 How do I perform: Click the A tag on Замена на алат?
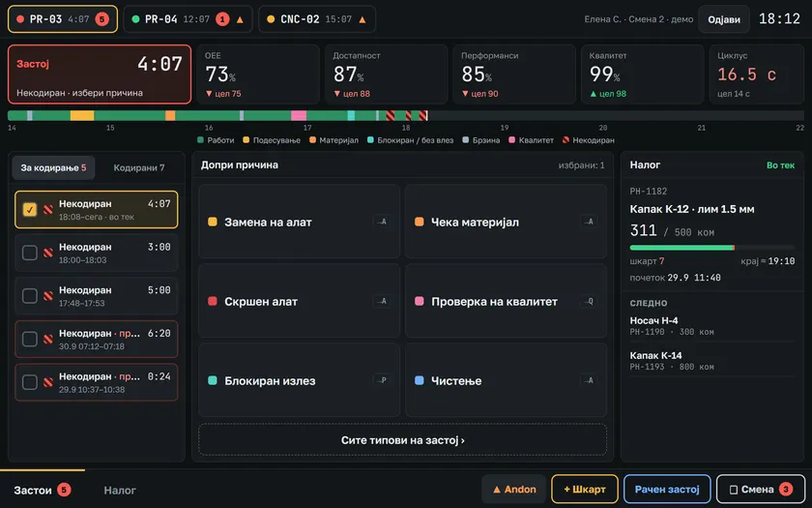point(382,222)
